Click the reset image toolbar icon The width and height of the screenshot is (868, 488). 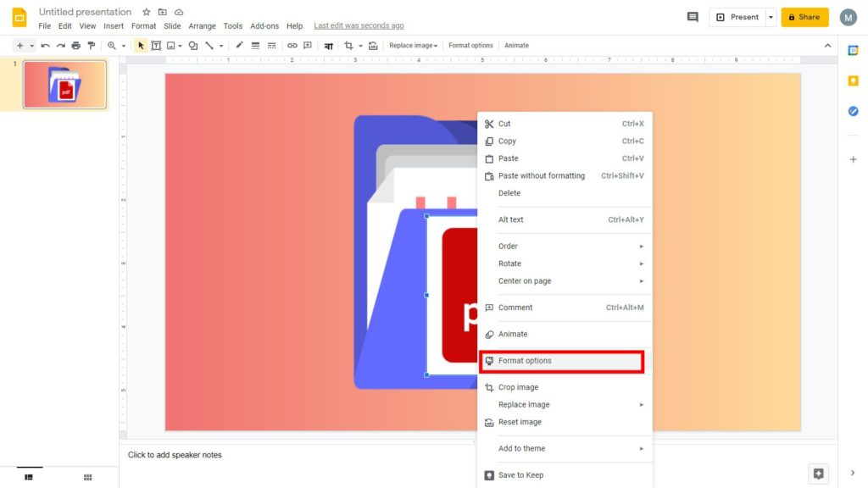point(373,46)
